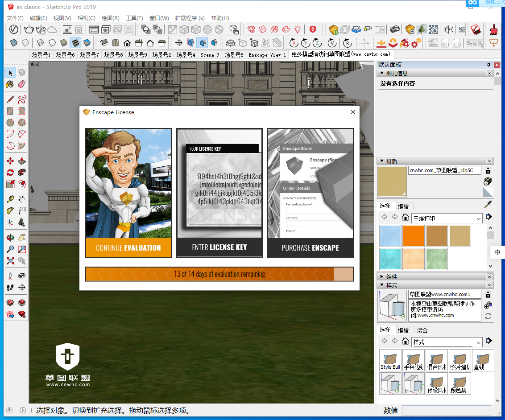This screenshot has width=505, height=420.
Task: Pick the Tape Measure tool
Action: pyautogui.click(x=10, y=199)
